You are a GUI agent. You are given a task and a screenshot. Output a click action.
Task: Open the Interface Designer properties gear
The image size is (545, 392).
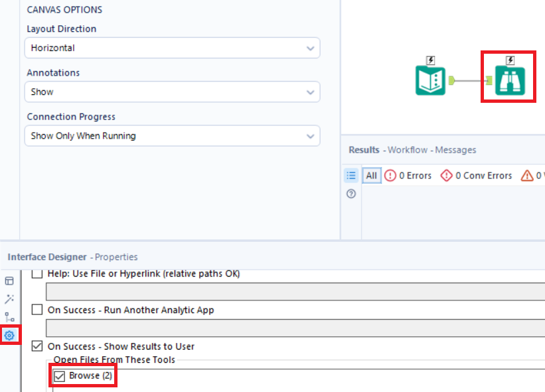[x=9, y=336]
